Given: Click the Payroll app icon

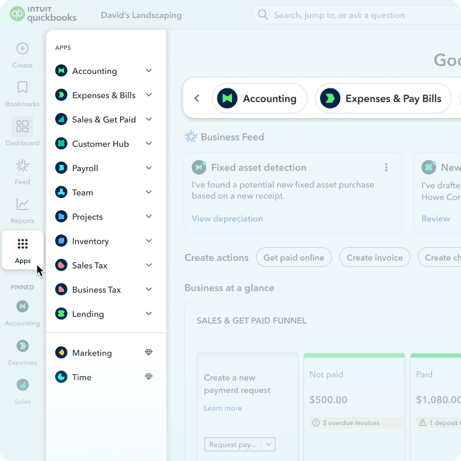Looking at the screenshot, I should [x=61, y=168].
